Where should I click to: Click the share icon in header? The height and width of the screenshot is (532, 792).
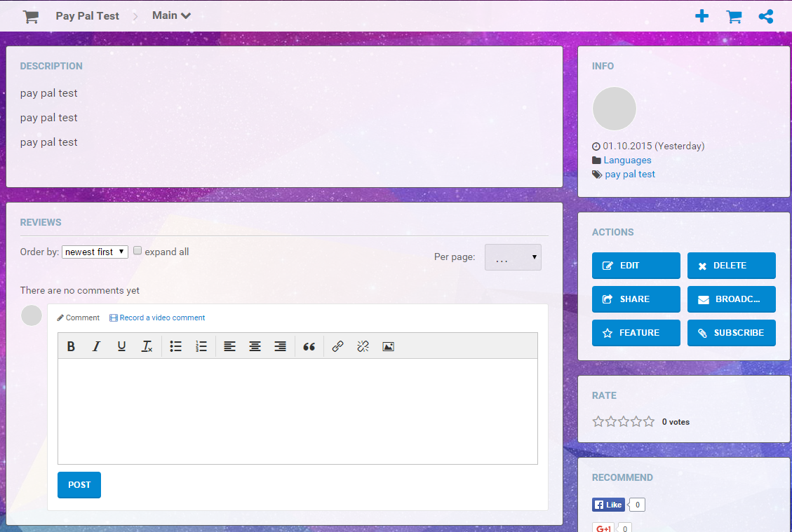766,16
